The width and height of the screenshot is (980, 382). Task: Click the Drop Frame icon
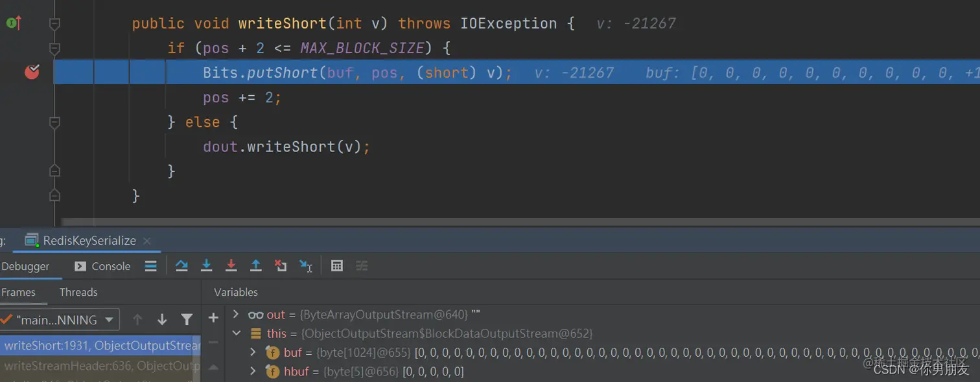pos(280,265)
